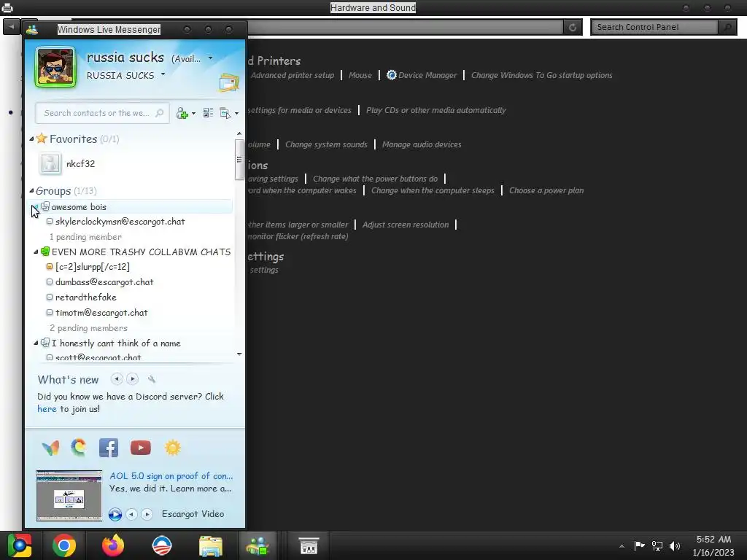The height and width of the screenshot is (560, 747).
Task: Click Manage audio devices in Control Panel
Action: tap(422, 144)
